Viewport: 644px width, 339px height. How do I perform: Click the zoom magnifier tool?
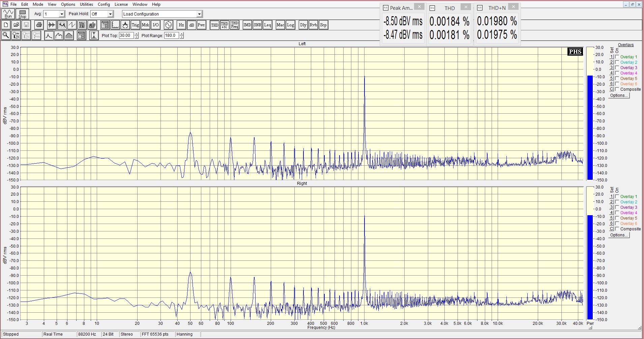point(6,35)
